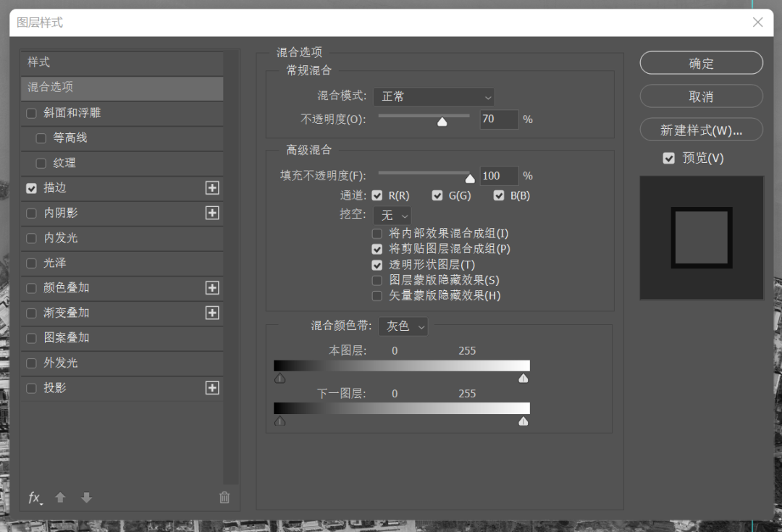Check 矢量蒙版隐藏效果(H)
The image size is (782, 532).
coord(377,295)
